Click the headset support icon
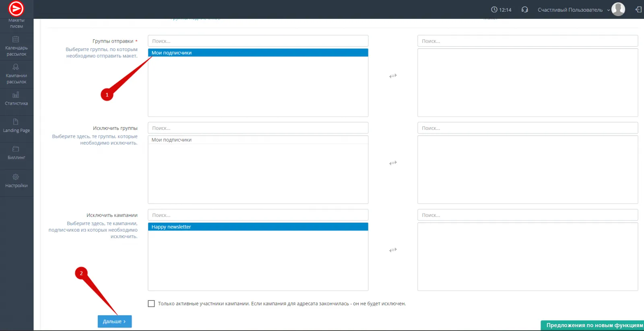 pyautogui.click(x=524, y=10)
